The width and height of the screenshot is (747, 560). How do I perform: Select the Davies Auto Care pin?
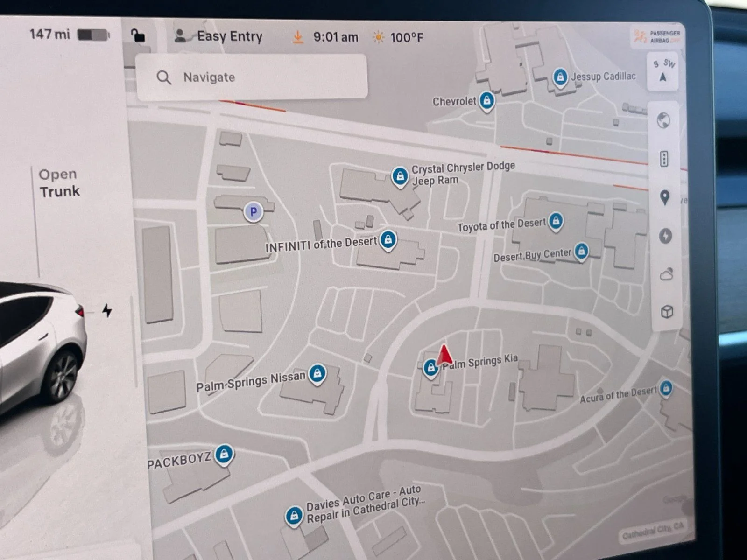294,516
